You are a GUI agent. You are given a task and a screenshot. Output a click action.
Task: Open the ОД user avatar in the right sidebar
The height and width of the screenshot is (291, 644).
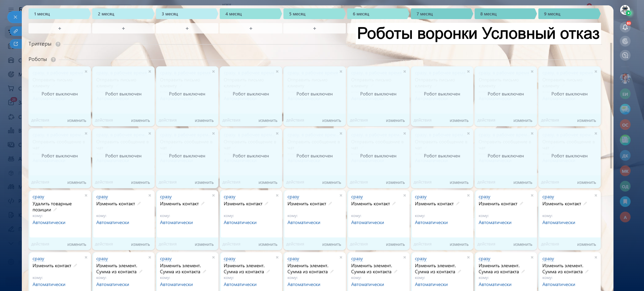[625, 187]
